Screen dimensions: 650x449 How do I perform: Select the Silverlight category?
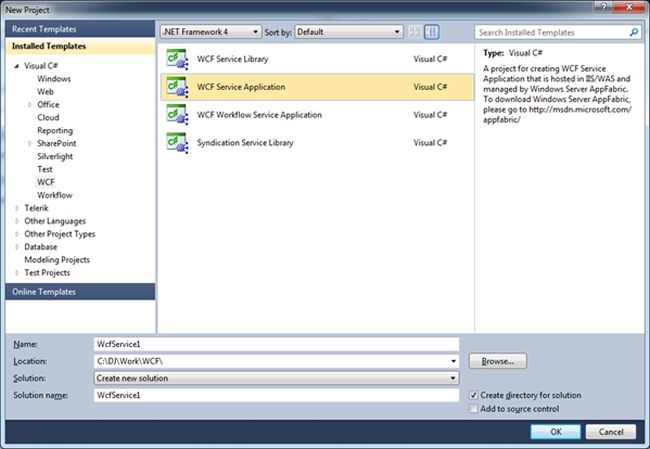click(55, 156)
